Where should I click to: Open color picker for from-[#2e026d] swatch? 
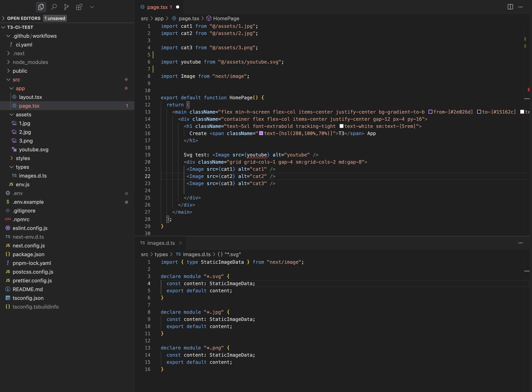click(430, 112)
